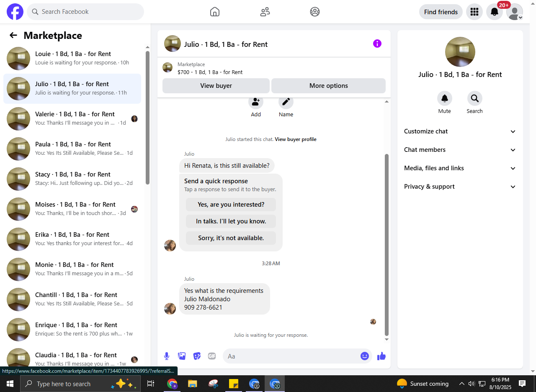Viewport: 536px width, 392px height.
Task: Open the Facebook logo home link
Action: click(x=15, y=12)
